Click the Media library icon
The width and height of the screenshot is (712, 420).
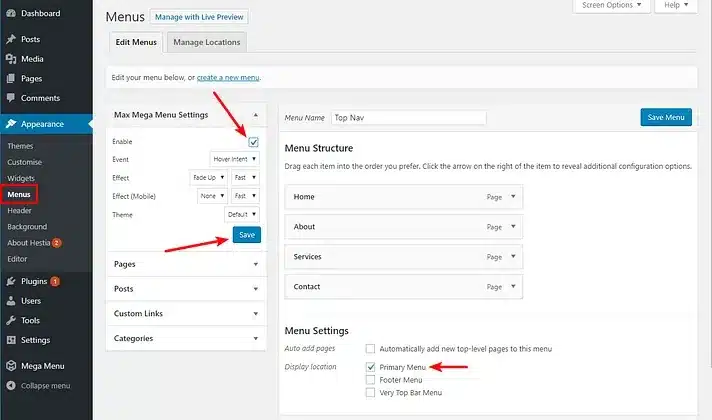click(10, 59)
